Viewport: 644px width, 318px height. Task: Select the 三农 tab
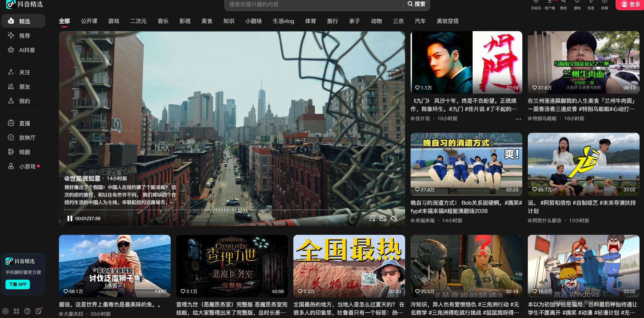[398, 21]
